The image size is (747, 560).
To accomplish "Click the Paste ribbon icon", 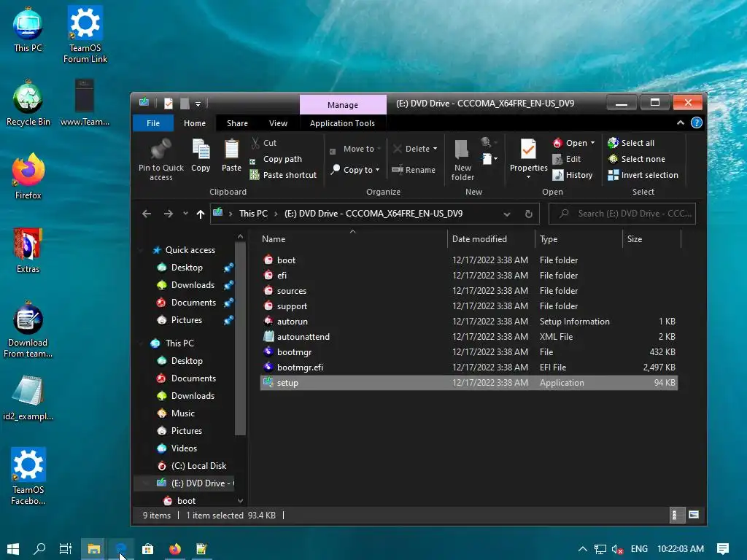I will [x=231, y=149].
